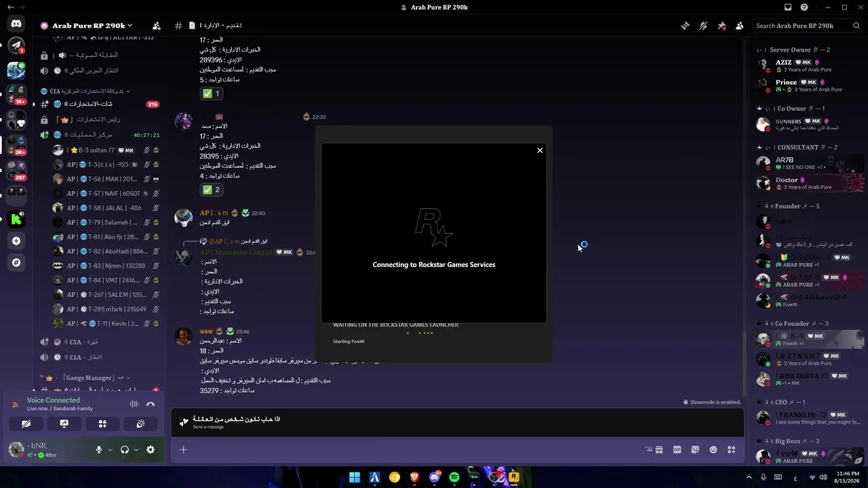Click the Voice Connected status link
Screen dimensions: 868x488
pyautogui.click(x=54, y=401)
